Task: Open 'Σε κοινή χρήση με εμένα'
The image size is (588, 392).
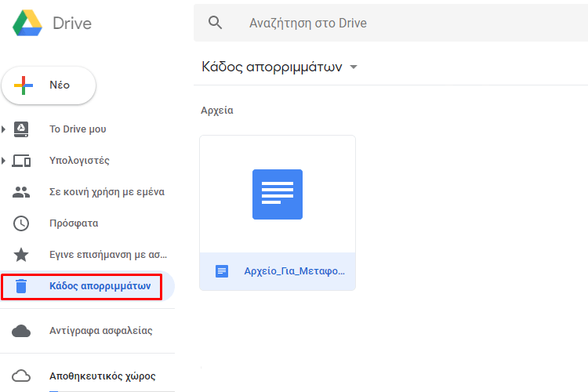Action: (107, 192)
